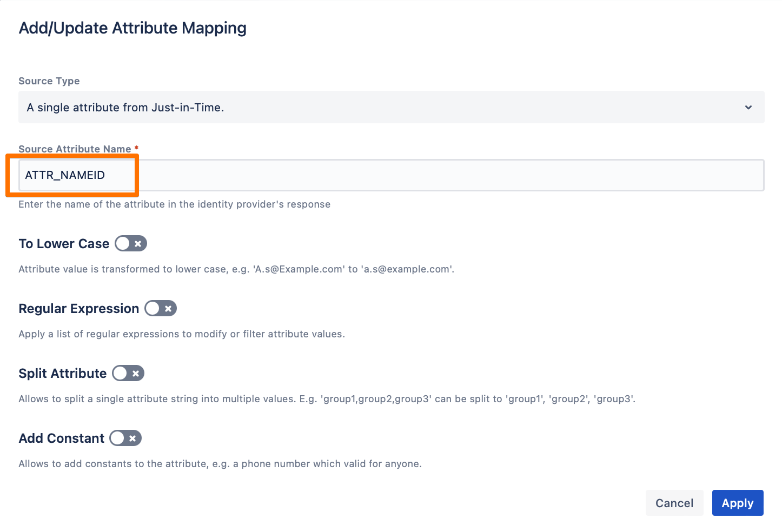Click the Source Attribute Name input field
782x532 pixels.
[x=390, y=175]
